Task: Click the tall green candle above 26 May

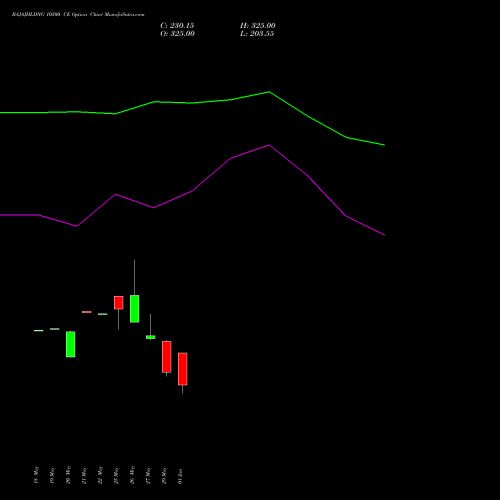Action: [x=135, y=309]
